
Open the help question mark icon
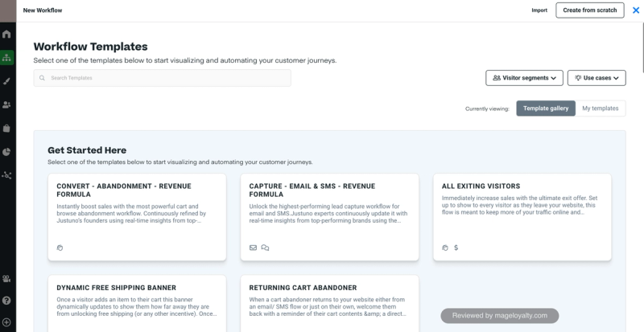tap(6, 301)
